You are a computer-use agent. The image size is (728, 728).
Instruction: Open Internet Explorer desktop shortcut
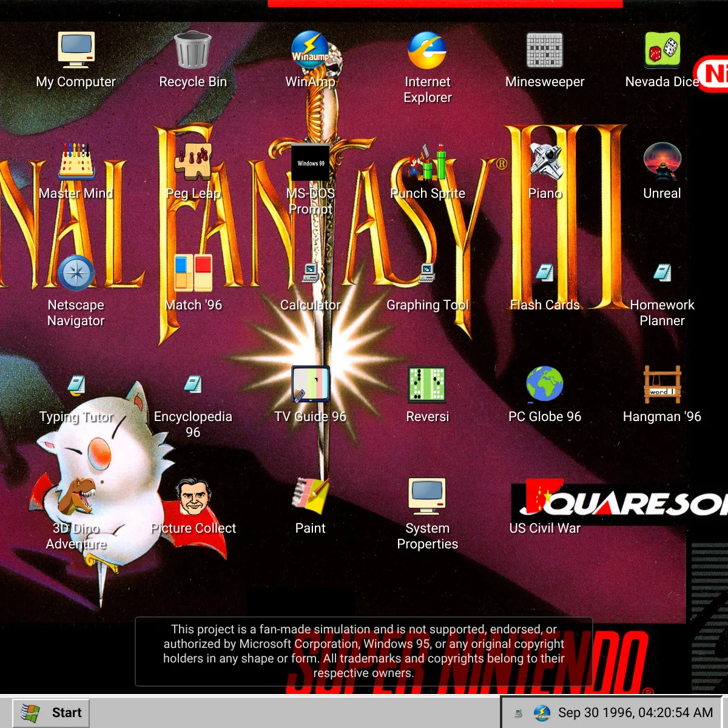tap(427, 50)
